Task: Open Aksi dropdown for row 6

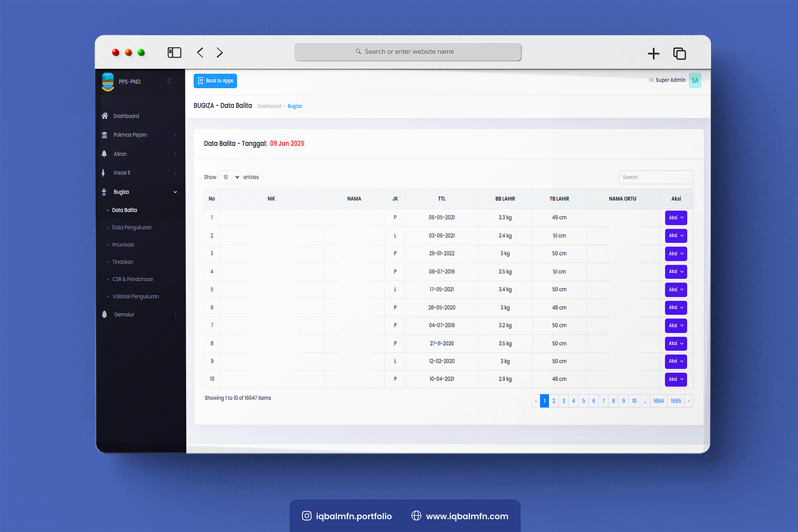Action: 676,308
